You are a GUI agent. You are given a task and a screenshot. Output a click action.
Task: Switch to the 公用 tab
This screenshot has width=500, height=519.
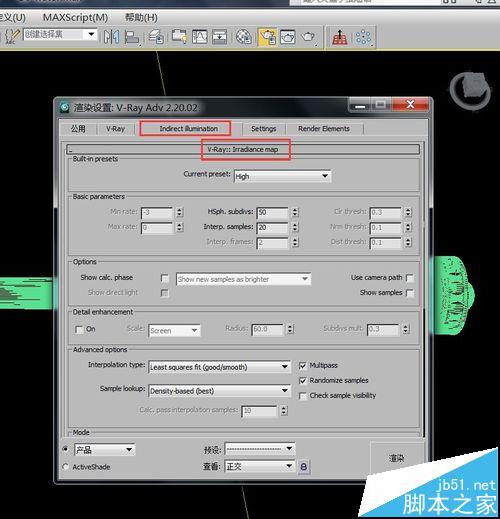point(78,129)
